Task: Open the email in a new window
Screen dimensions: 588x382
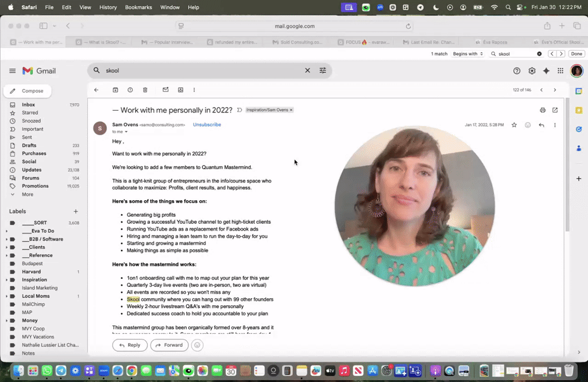Action: [555, 110]
